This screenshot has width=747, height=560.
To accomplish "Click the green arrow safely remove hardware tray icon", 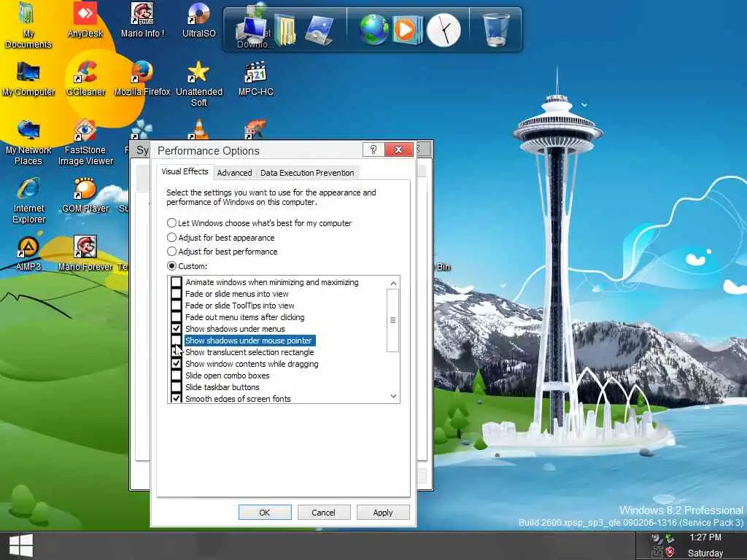I will (x=670, y=539).
